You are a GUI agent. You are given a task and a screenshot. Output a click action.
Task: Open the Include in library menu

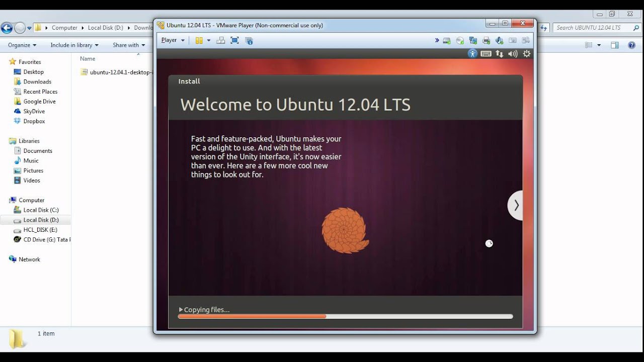point(74,45)
